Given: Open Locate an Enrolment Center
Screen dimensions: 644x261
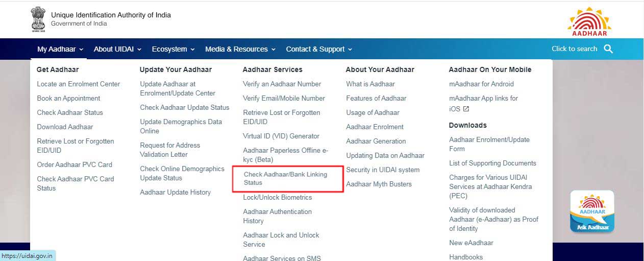Looking at the screenshot, I should [79, 84].
